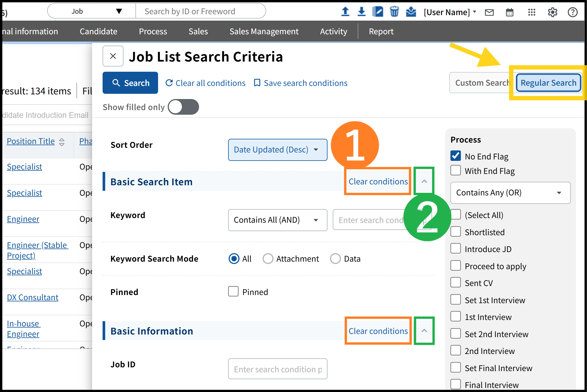Click the edit pencil note icon
Screen dimensions: 587x392
coord(378,12)
